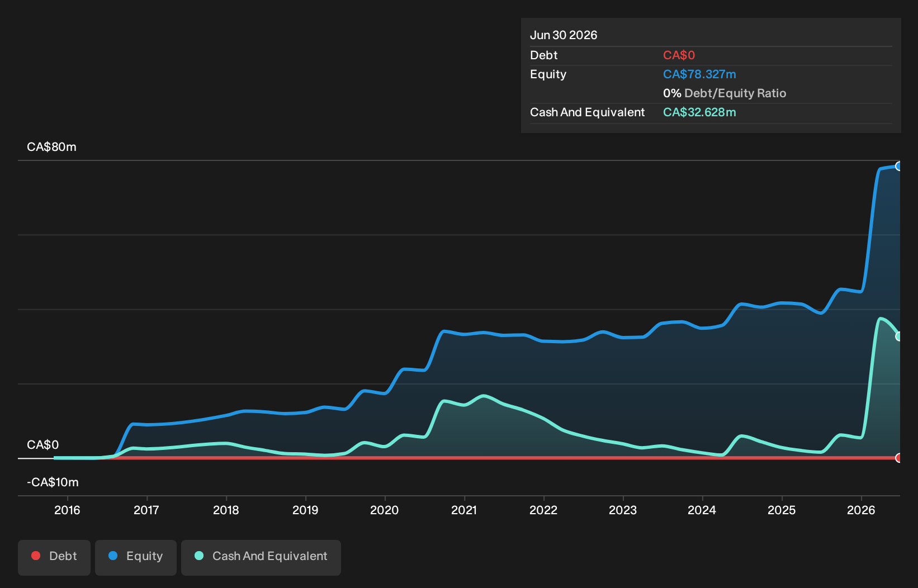The width and height of the screenshot is (918, 588).
Task: Click Cash And Equivalent row label in tooltip
Action: (588, 112)
